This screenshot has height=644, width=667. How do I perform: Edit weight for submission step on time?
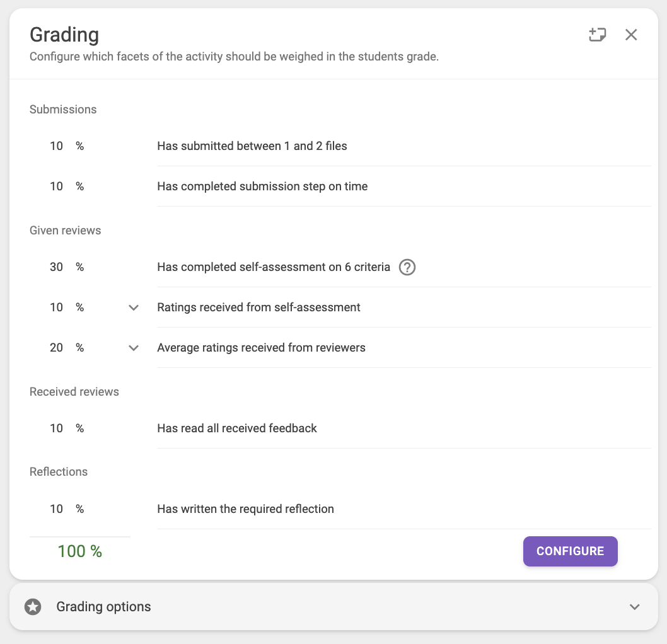tap(57, 187)
